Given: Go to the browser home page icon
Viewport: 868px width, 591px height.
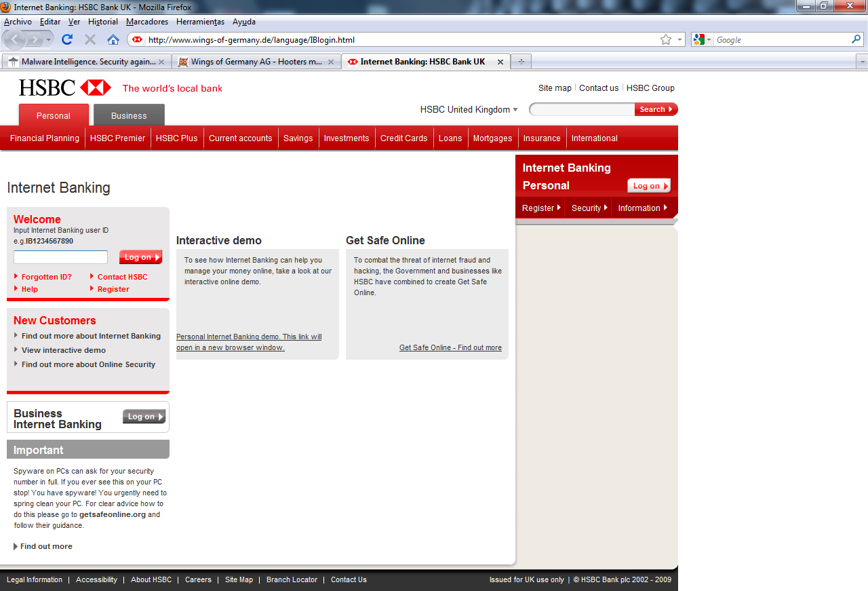Looking at the screenshot, I should pyautogui.click(x=113, y=39).
